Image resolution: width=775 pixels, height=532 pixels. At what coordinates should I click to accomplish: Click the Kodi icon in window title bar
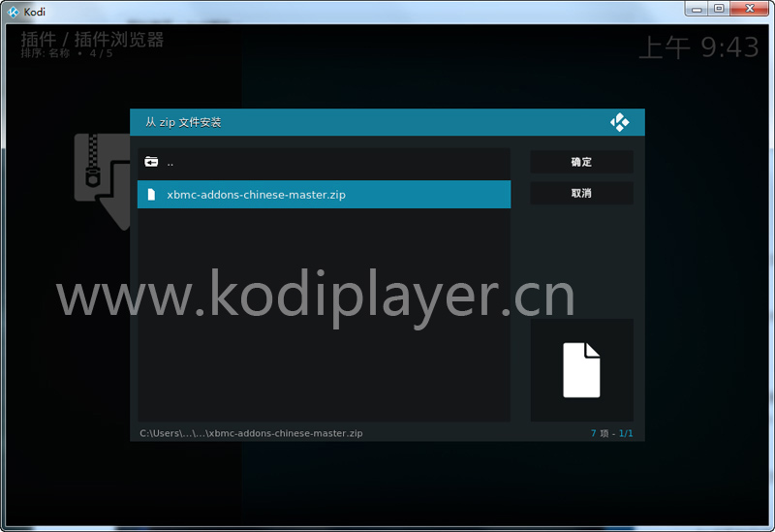pos(14,12)
